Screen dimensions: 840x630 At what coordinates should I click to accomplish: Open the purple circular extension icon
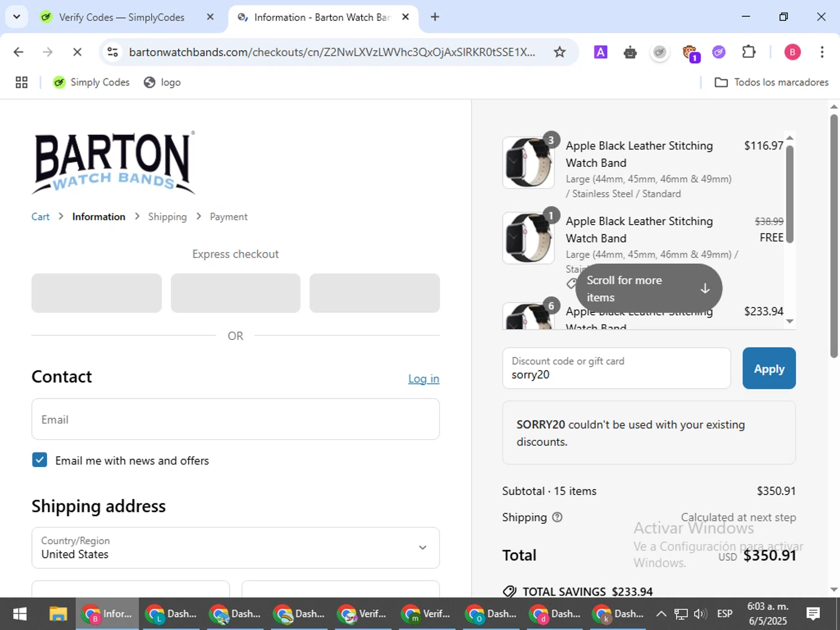pos(719,52)
